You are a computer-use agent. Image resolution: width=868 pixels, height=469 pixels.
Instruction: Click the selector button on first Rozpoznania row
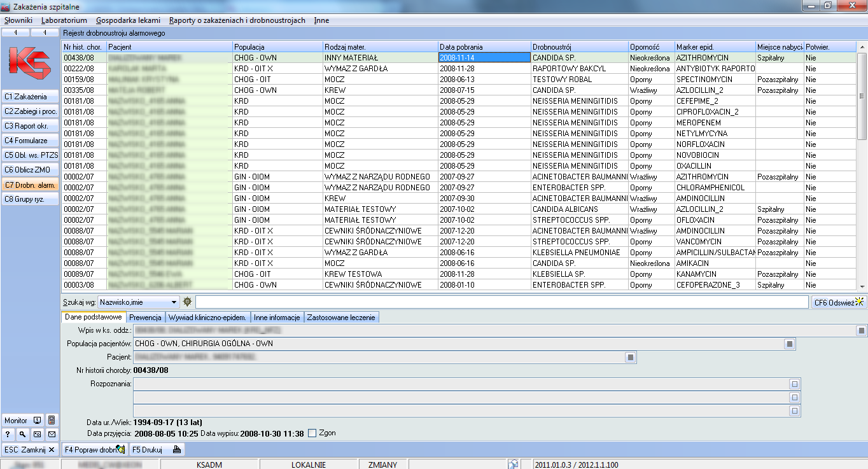pos(794,384)
